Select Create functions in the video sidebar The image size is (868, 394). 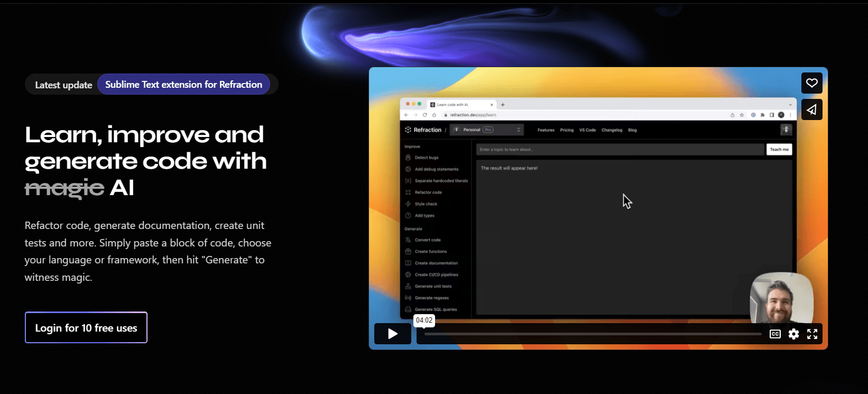[431, 252]
